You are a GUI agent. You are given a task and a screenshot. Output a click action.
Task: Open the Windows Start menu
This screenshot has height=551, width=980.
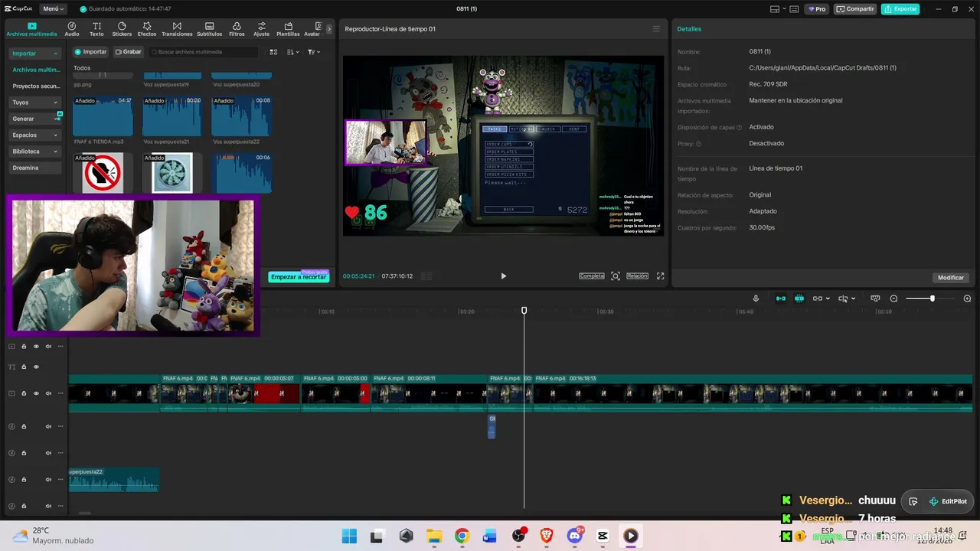click(x=349, y=536)
